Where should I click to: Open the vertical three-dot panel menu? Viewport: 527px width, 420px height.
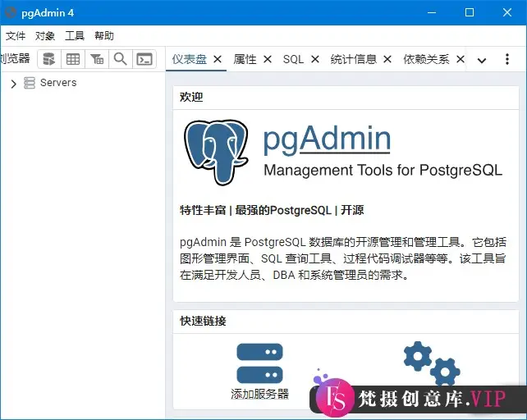click(x=507, y=59)
